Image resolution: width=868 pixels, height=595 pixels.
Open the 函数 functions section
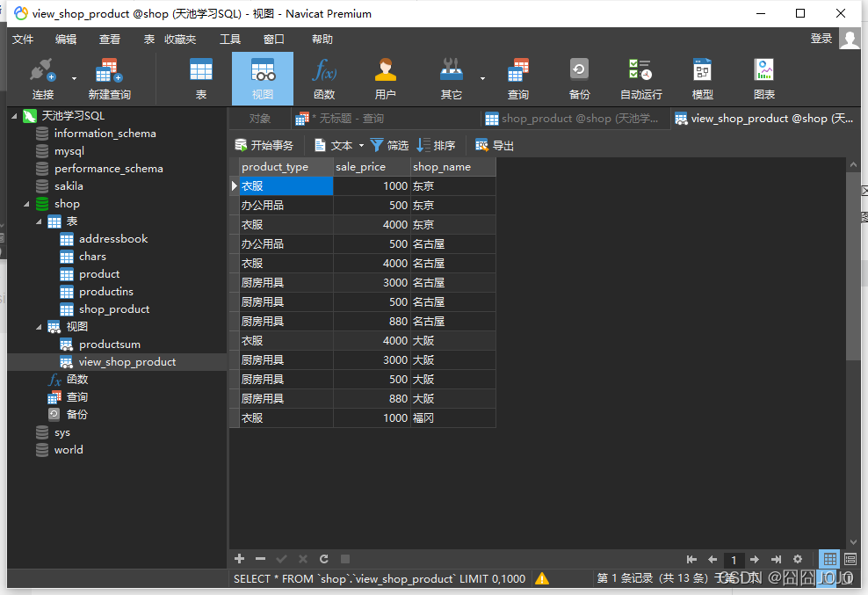[x=324, y=79]
